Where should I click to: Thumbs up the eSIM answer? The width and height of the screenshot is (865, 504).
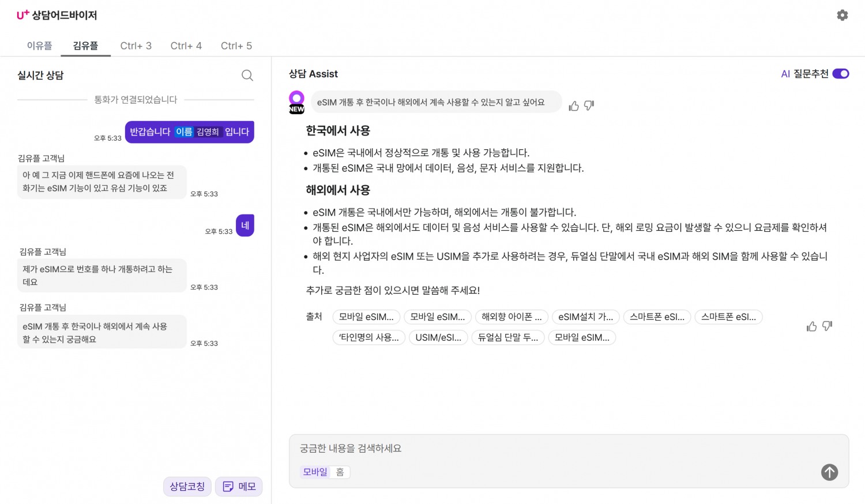click(x=811, y=326)
